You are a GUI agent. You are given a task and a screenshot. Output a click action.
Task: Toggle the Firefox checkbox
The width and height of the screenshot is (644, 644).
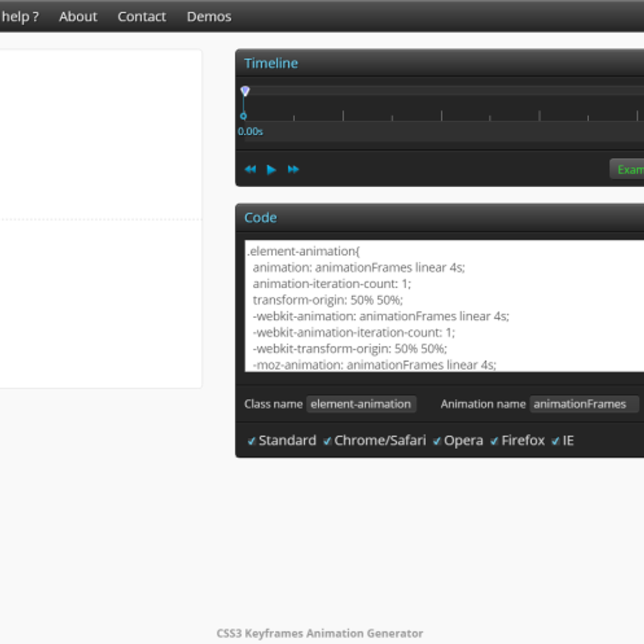coord(494,441)
